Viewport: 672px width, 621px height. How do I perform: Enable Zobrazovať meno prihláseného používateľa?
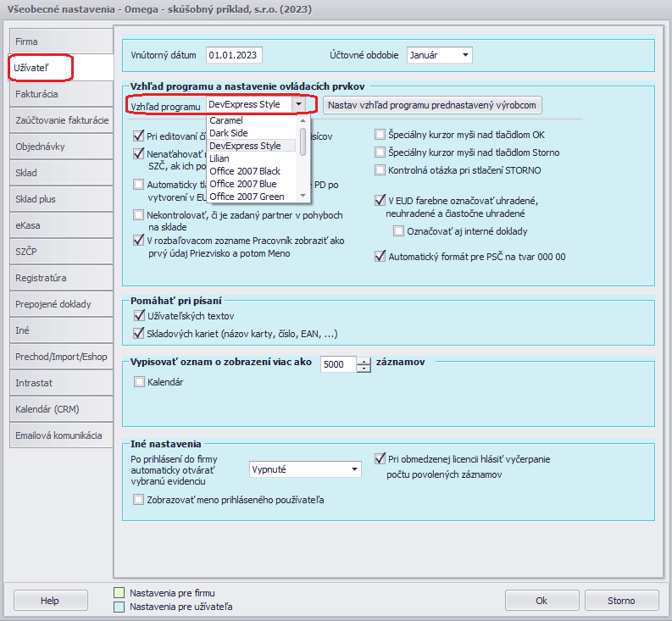click(x=141, y=500)
